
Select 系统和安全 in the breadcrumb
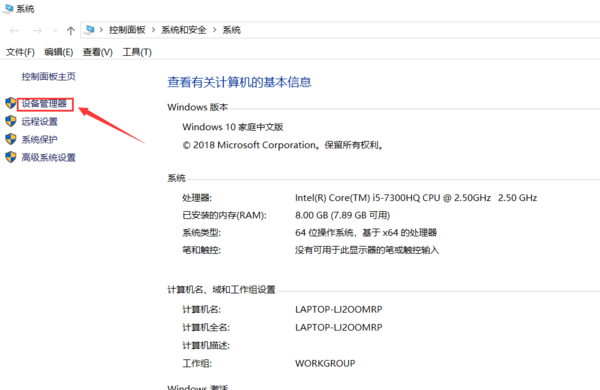click(184, 30)
